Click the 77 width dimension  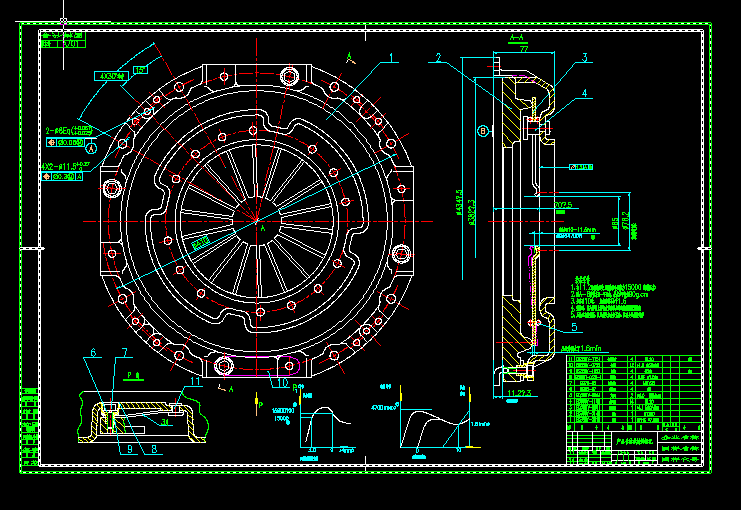(524, 49)
